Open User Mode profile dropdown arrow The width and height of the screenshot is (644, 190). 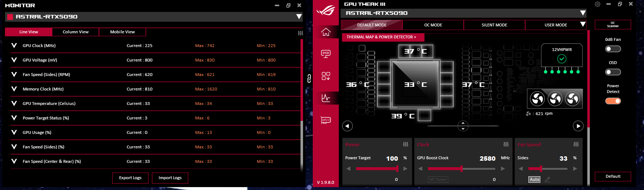coord(583,24)
